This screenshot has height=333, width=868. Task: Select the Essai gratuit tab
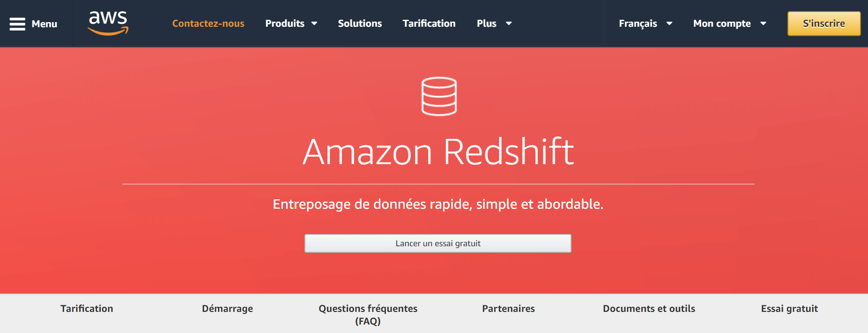[789, 309]
